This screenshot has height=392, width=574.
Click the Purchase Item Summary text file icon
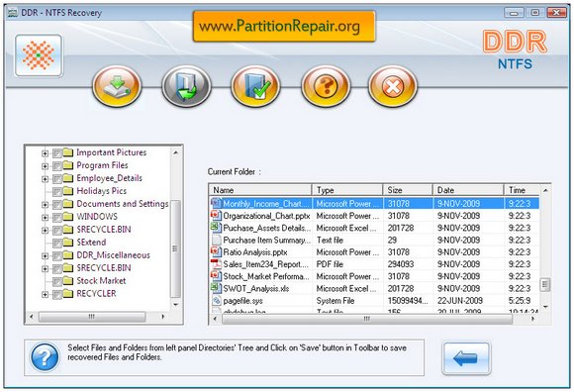click(217, 240)
